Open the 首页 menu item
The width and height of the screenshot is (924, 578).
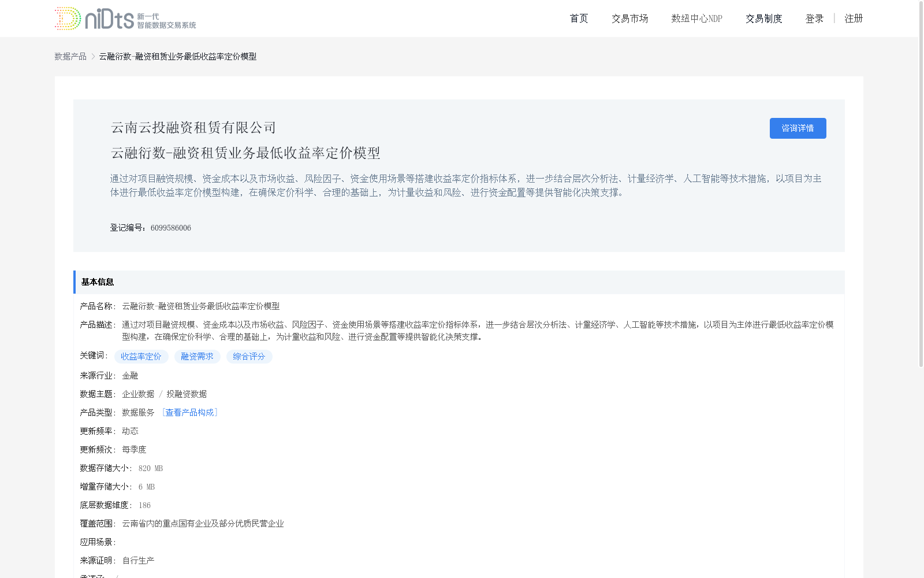[579, 18]
